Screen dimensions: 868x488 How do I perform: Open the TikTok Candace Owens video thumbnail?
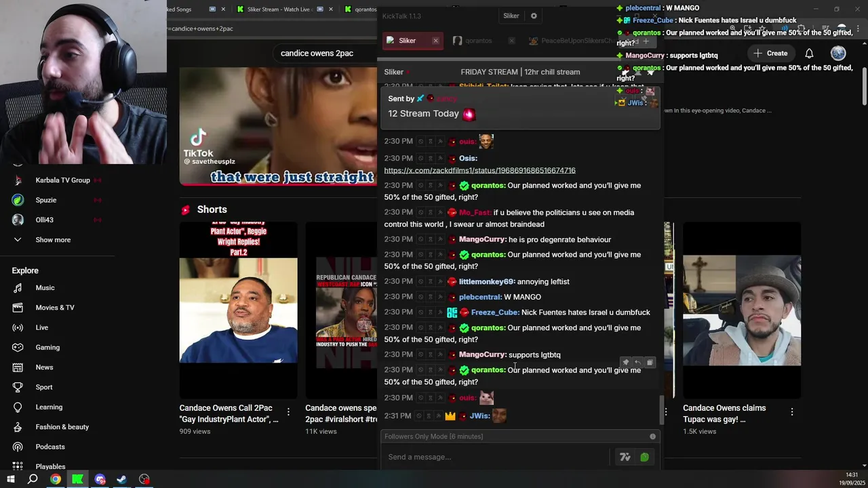pyautogui.click(x=278, y=126)
